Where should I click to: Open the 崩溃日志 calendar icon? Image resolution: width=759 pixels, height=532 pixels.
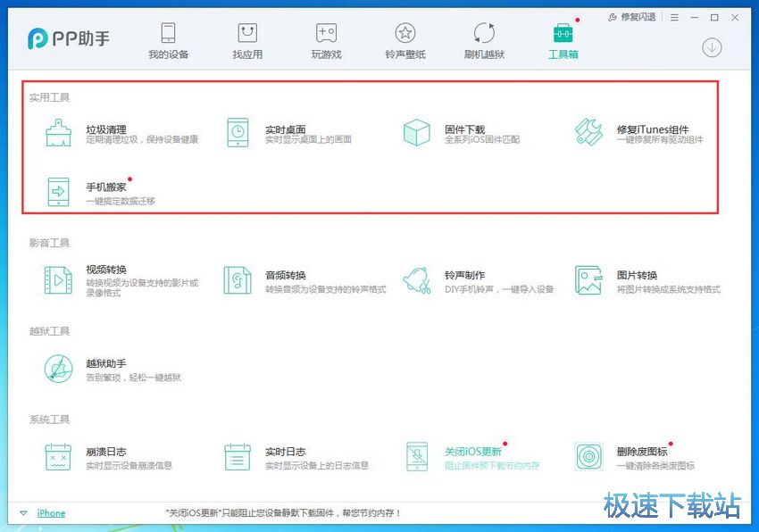[58, 456]
